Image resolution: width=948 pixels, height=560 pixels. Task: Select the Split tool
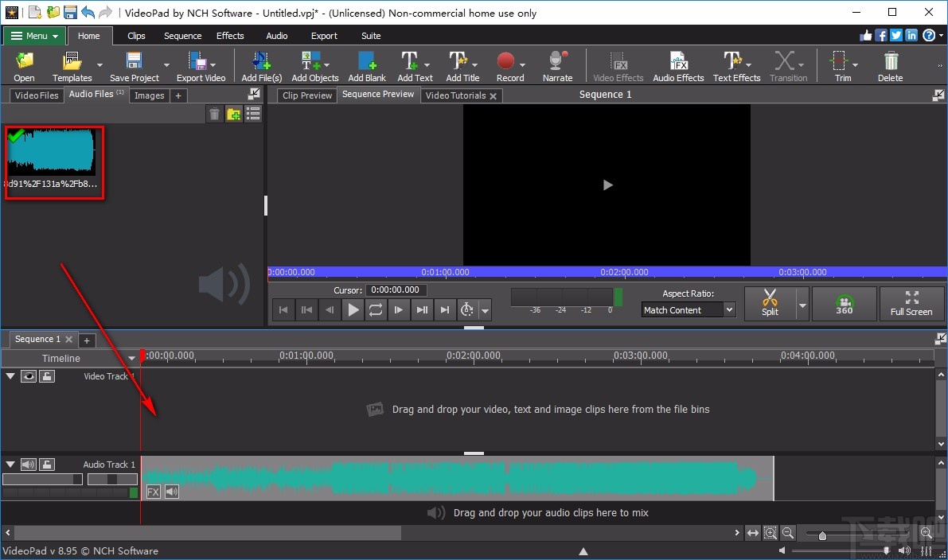(x=770, y=303)
